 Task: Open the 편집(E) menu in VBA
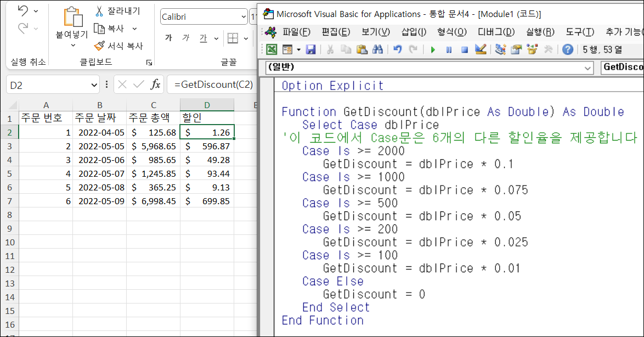336,32
